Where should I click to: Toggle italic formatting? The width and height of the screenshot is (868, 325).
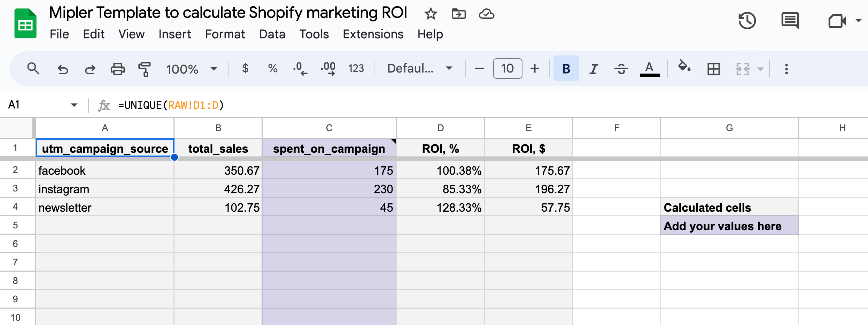tap(594, 68)
